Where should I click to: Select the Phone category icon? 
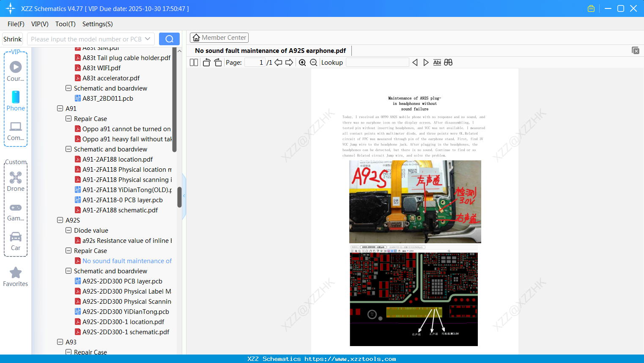pyautogui.click(x=16, y=101)
